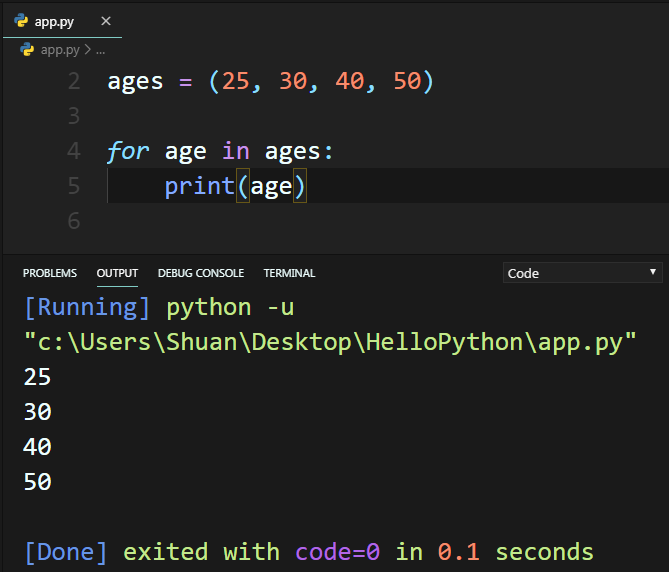This screenshot has height=572, width=669.
Task: Click the print function call on line 5
Action: [x=235, y=186]
